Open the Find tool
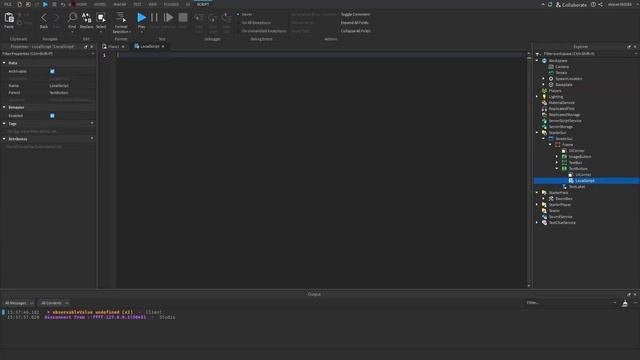Image resolution: width=640 pixels, height=360 pixels. coord(72,20)
